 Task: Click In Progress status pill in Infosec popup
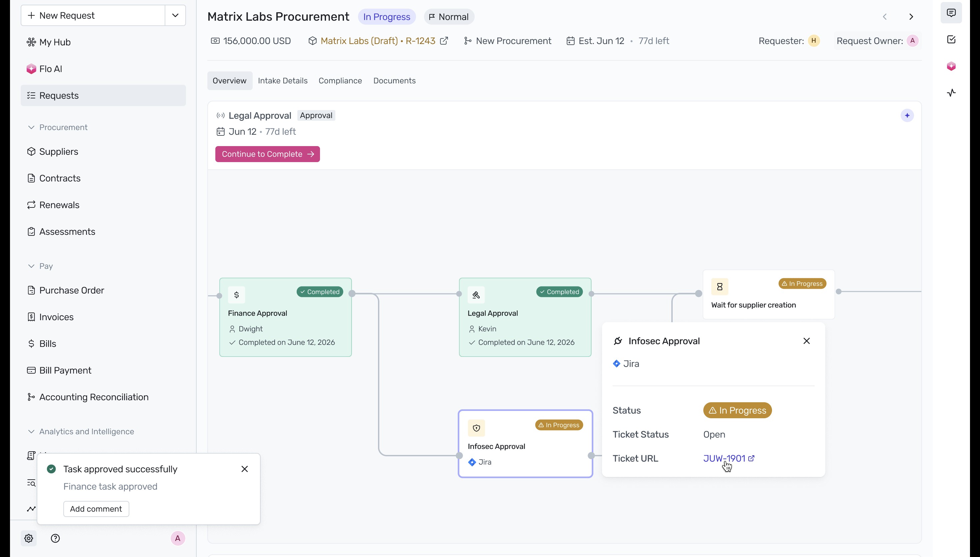point(737,411)
